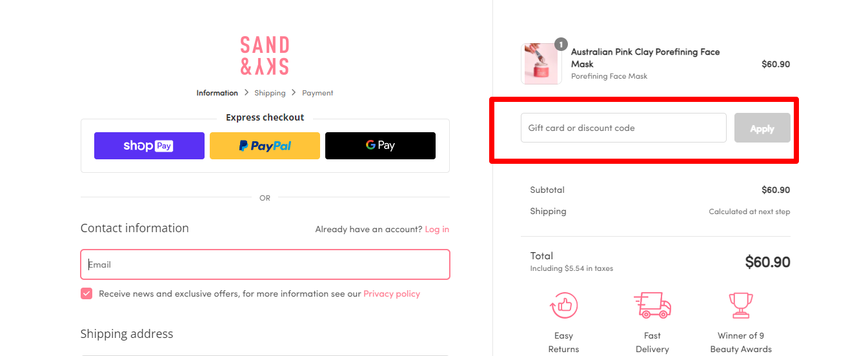Open the Log in link
Screen dimensions: 868x356
(x=437, y=229)
